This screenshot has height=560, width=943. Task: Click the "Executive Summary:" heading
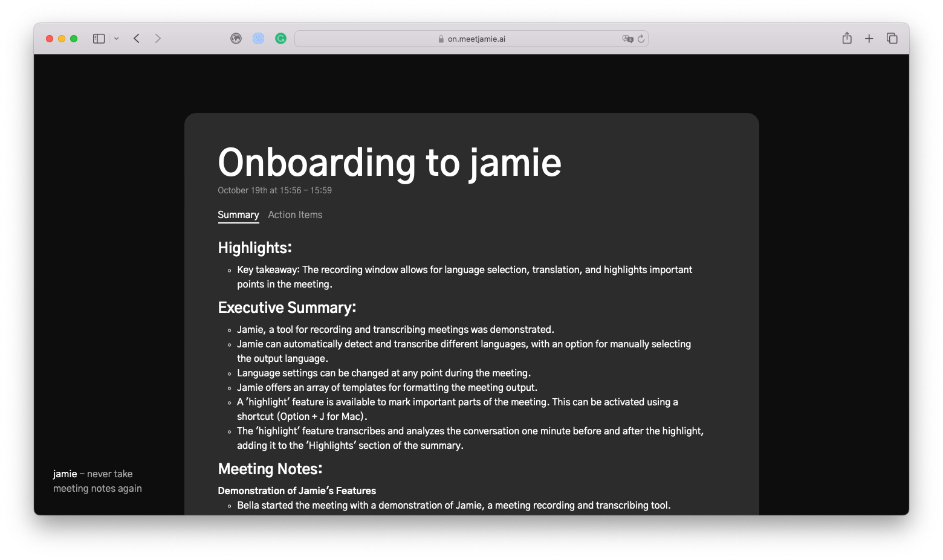287,307
